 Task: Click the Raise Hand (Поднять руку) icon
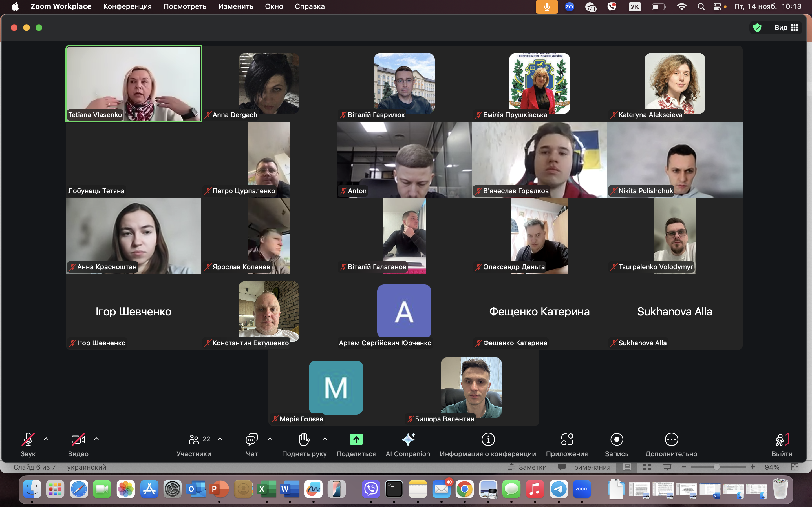(304, 439)
